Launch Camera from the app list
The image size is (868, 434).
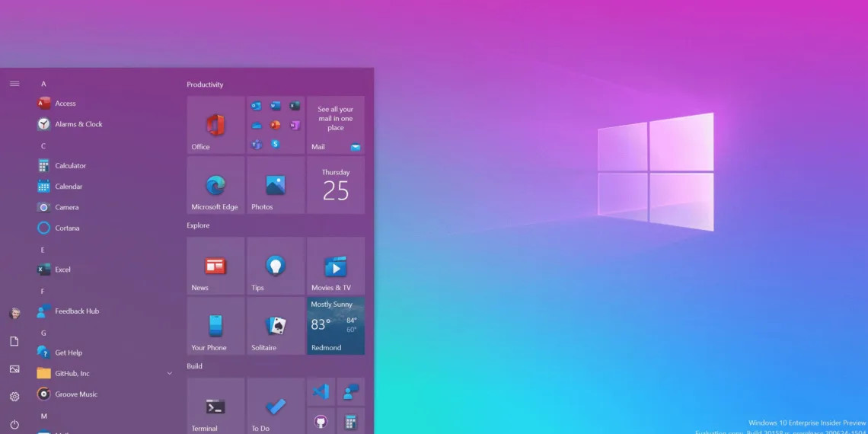(105, 207)
